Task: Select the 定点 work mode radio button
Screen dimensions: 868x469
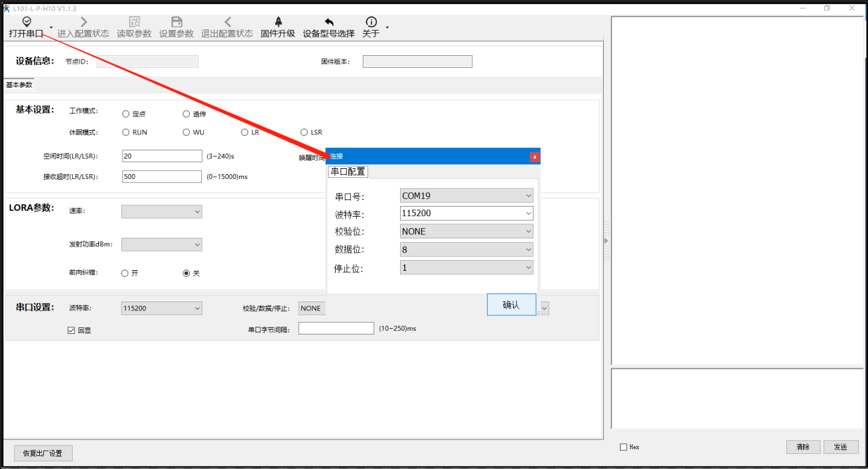Action: (126, 114)
